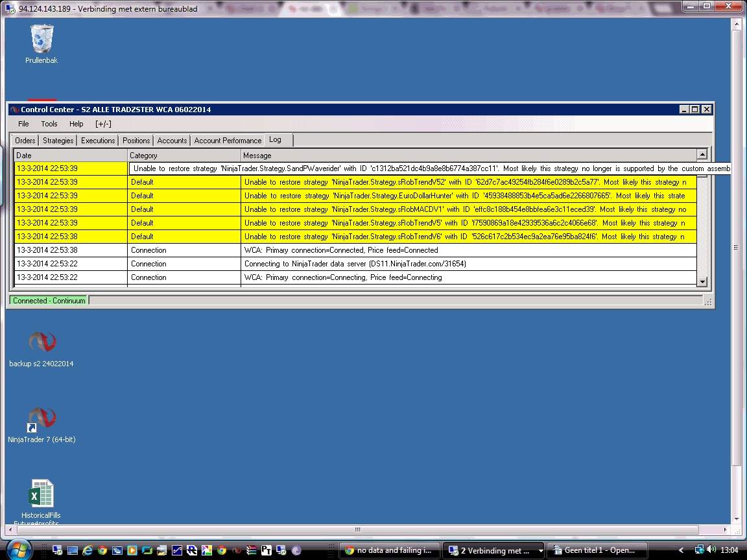The height and width of the screenshot is (560, 747).
Task: Open the Executions tab
Action: (98, 141)
